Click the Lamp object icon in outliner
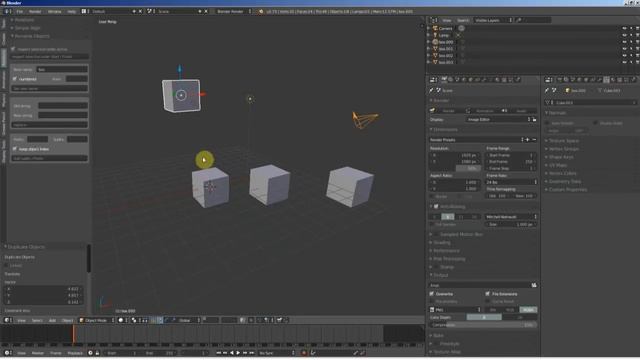 435,35
